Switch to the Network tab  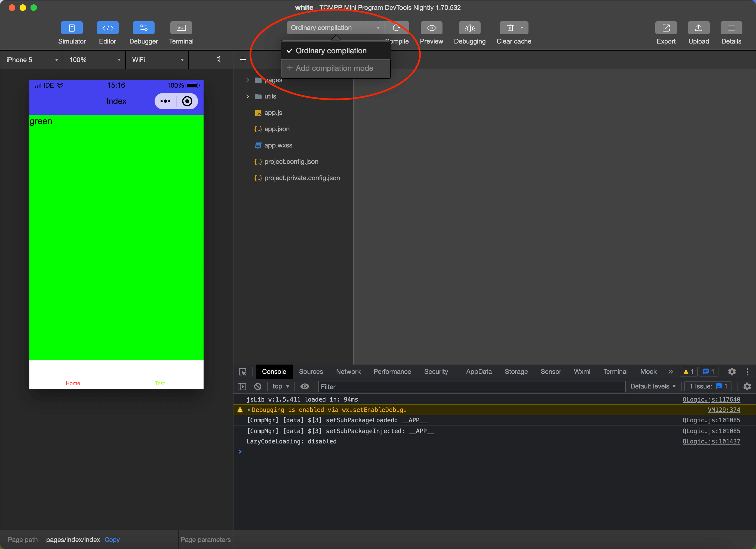tap(348, 371)
